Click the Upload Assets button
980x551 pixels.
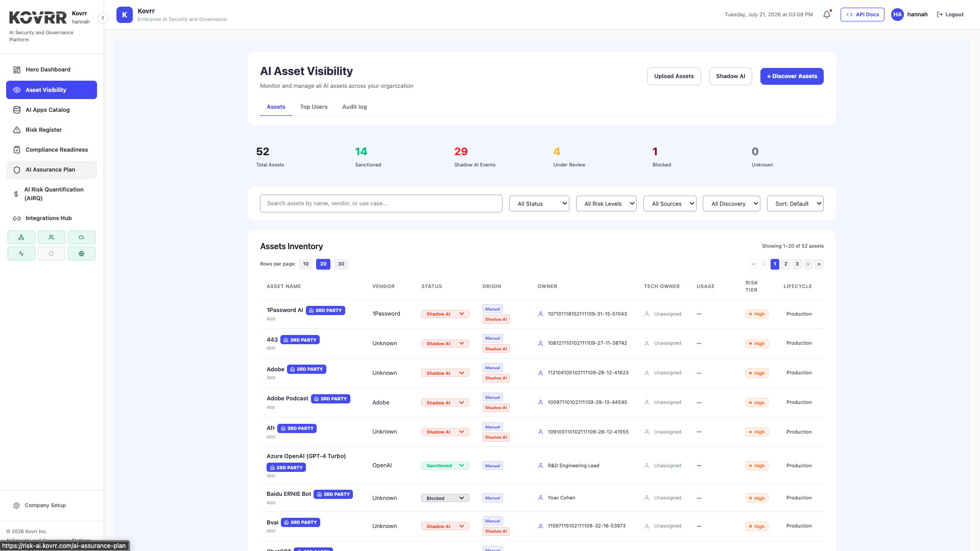click(x=674, y=76)
